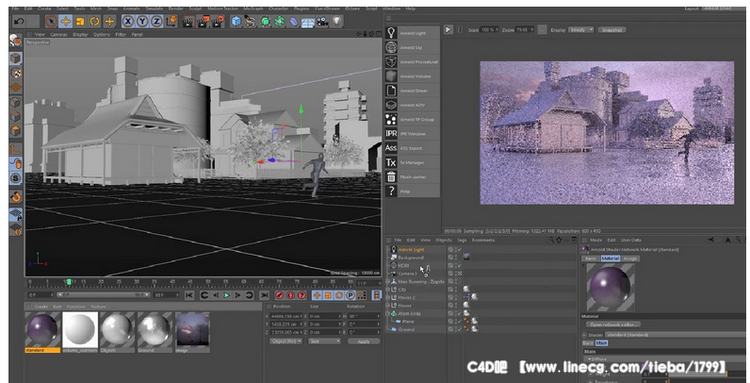
Task: Toggle layer checkbox for Camera.3 row
Action: (x=450, y=274)
